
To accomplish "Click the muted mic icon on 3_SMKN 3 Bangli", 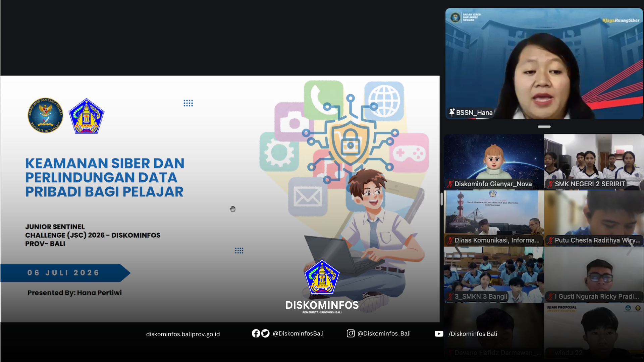I will 450,297.
